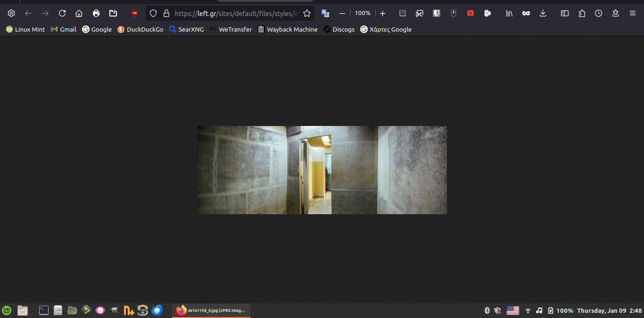Viewport: 644px width, 318px height.
Task: Toggle the sidebar
Action: (565, 13)
